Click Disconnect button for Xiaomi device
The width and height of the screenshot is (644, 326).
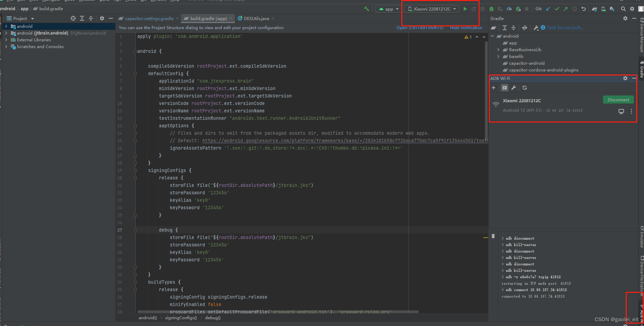coord(618,100)
